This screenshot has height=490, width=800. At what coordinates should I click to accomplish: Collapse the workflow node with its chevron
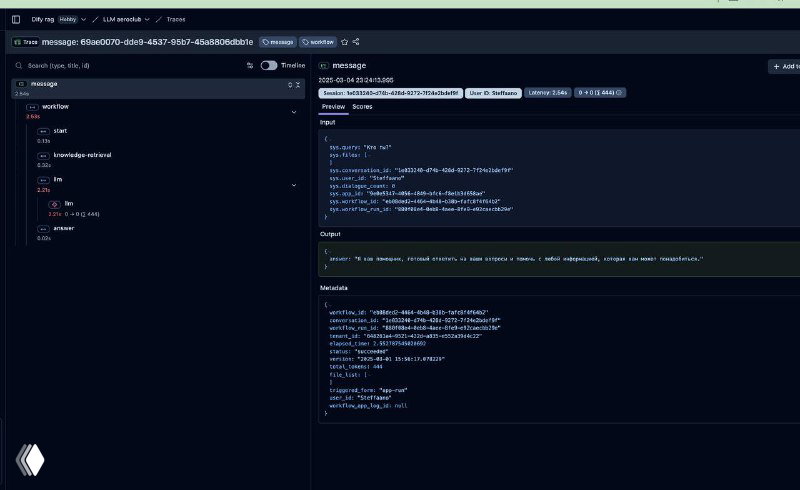tap(294, 112)
